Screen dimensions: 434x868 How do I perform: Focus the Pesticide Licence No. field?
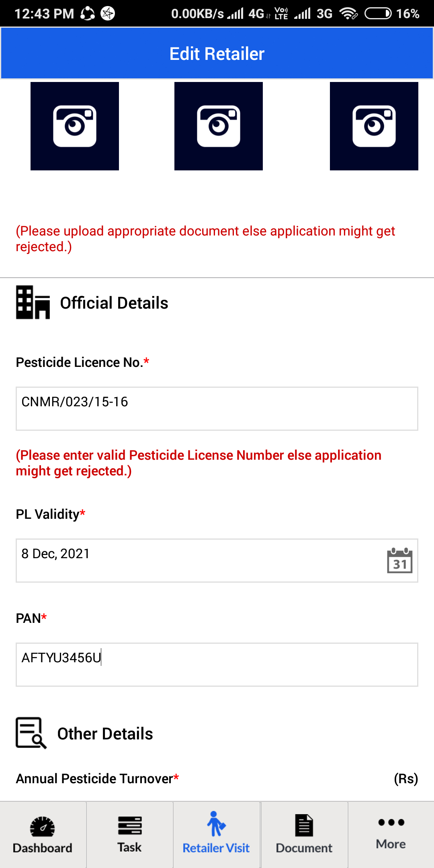(x=217, y=409)
